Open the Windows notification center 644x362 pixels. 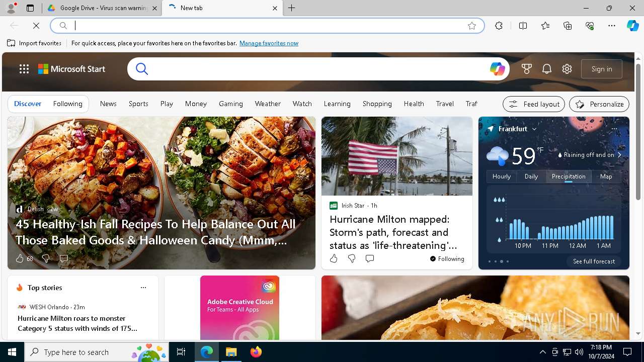(627, 352)
